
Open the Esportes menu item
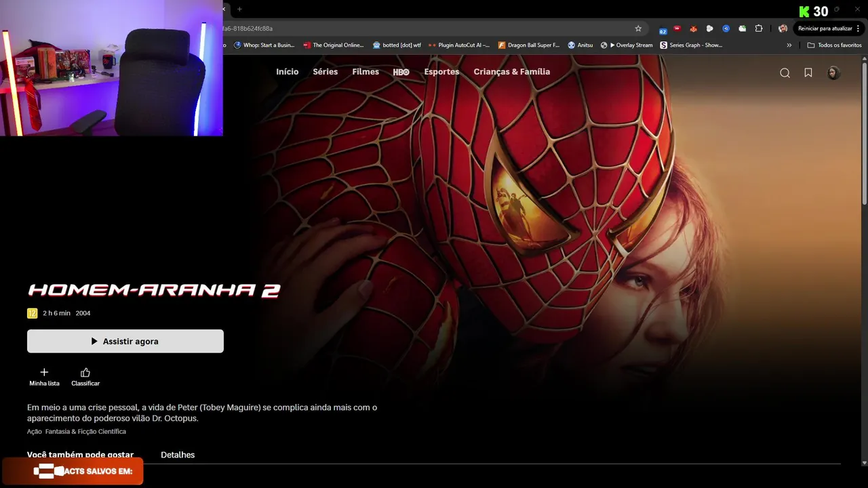(x=441, y=72)
